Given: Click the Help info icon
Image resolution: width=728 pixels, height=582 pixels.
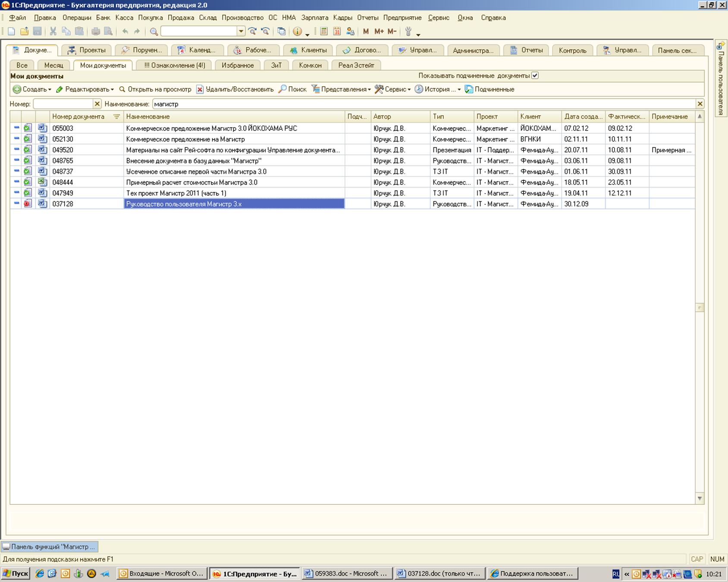Looking at the screenshot, I should pyautogui.click(x=297, y=31).
